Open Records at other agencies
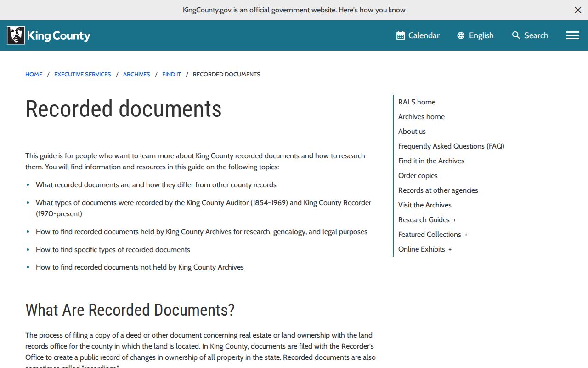588x368 pixels. [x=438, y=190]
